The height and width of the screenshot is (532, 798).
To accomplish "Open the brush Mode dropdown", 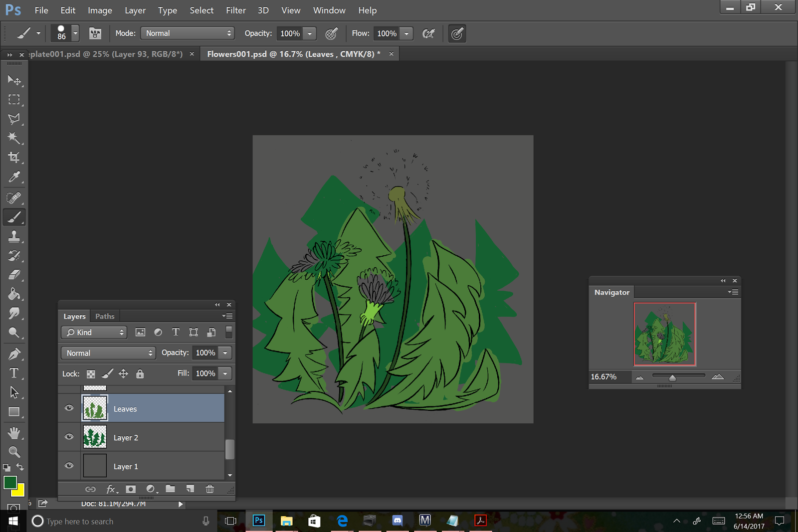I will tap(188, 33).
